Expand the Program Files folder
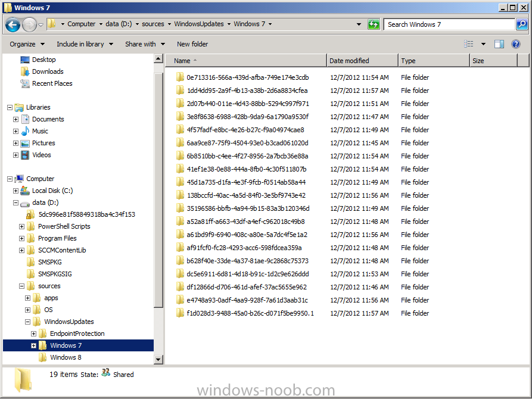 click(21, 239)
